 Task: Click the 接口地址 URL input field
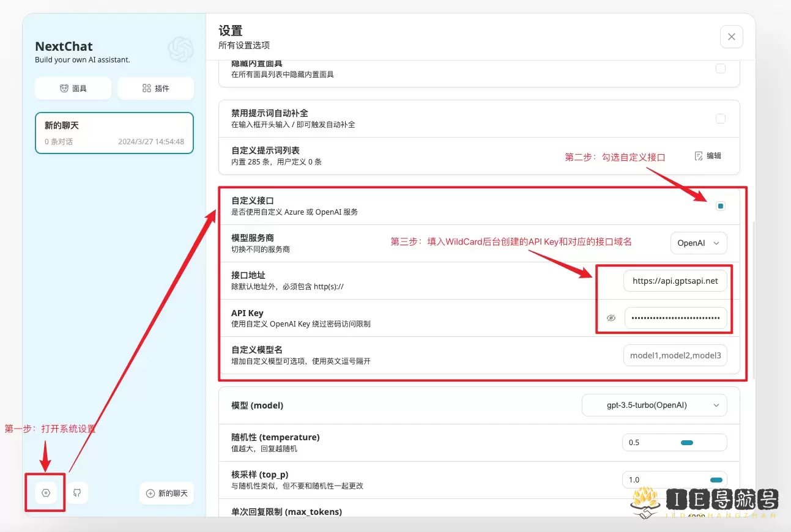coord(675,281)
